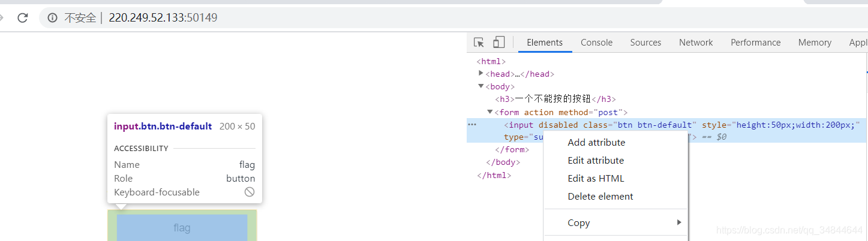Switch to the Console tab
The width and height of the screenshot is (868, 241).
(x=596, y=43)
